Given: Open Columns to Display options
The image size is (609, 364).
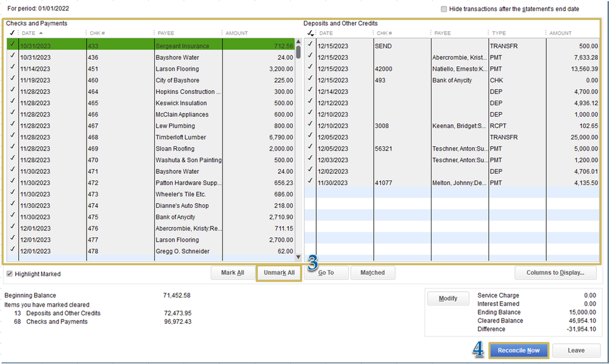Looking at the screenshot, I should click(x=555, y=273).
